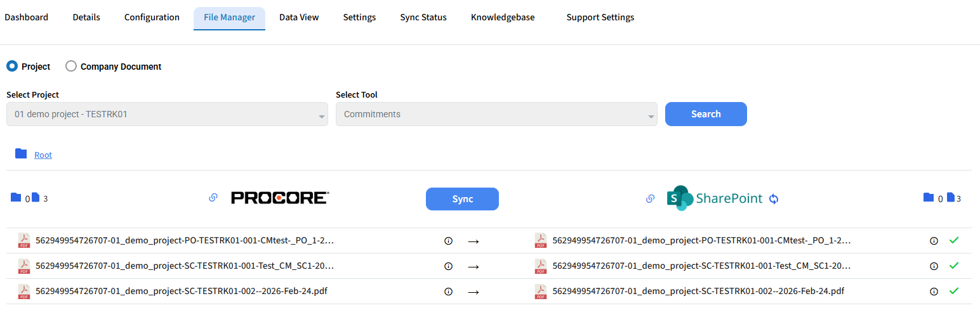Image resolution: width=980 pixels, height=334 pixels.
Task: Click sync arrow for PO-TESTRK01-001 file row
Action: point(473,241)
